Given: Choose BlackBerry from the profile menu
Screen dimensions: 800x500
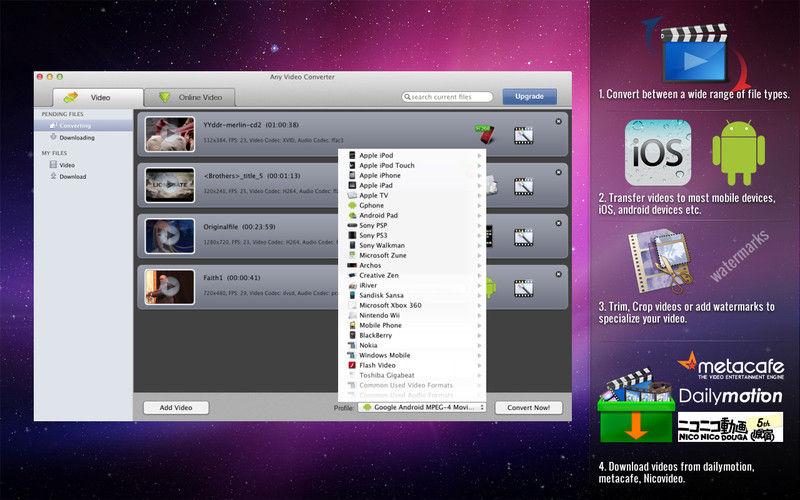Looking at the screenshot, I should (412, 335).
